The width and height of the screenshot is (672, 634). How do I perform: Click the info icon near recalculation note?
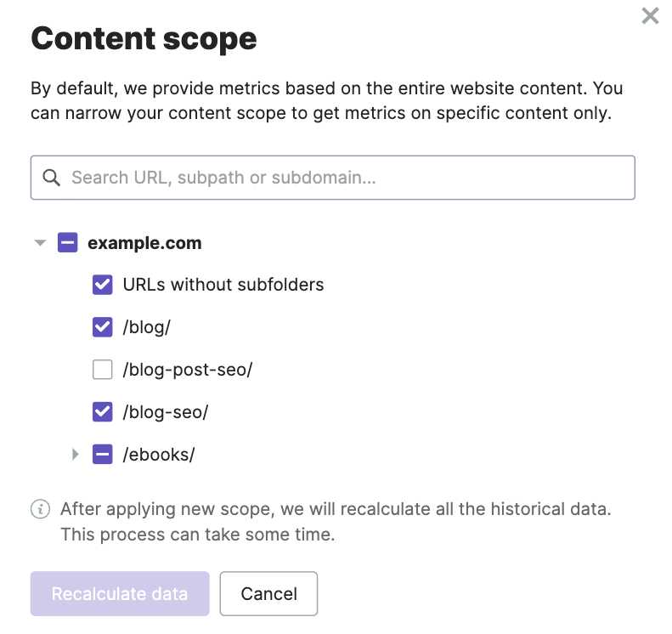tap(40, 509)
